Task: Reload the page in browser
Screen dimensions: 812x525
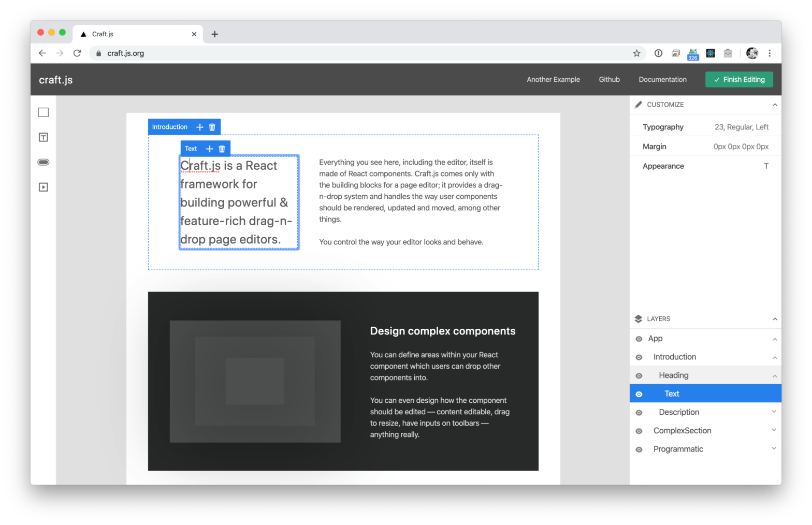Action: point(77,53)
